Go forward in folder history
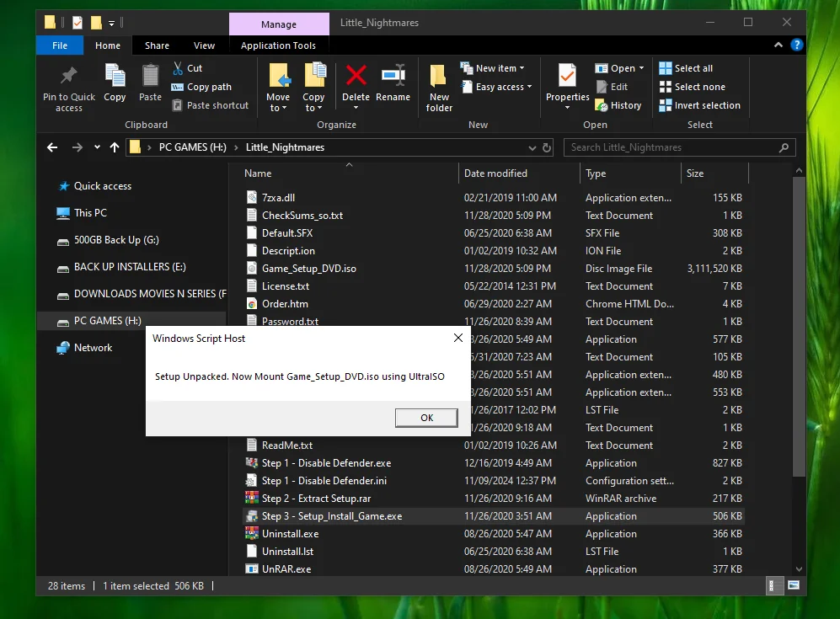The image size is (840, 619). click(x=78, y=147)
